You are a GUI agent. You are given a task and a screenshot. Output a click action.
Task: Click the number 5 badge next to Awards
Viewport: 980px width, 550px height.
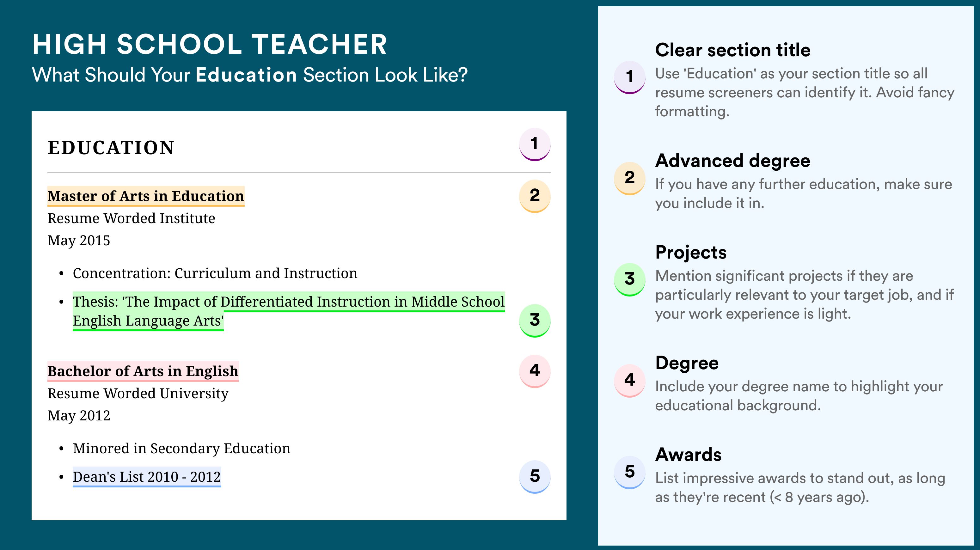pyautogui.click(x=630, y=473)
